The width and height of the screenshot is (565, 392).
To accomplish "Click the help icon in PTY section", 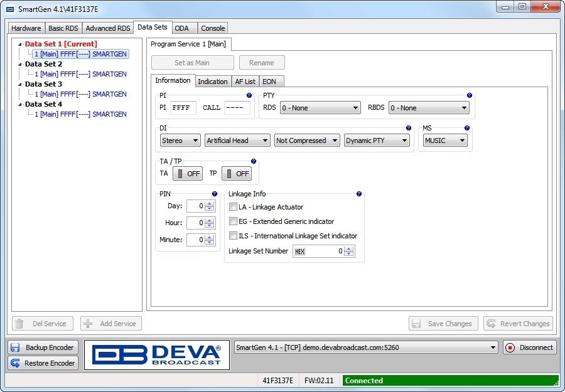I will (470, 95).
